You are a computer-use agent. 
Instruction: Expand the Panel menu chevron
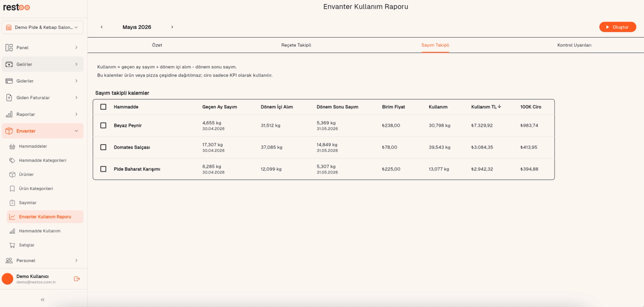click(x=76, y=47)
